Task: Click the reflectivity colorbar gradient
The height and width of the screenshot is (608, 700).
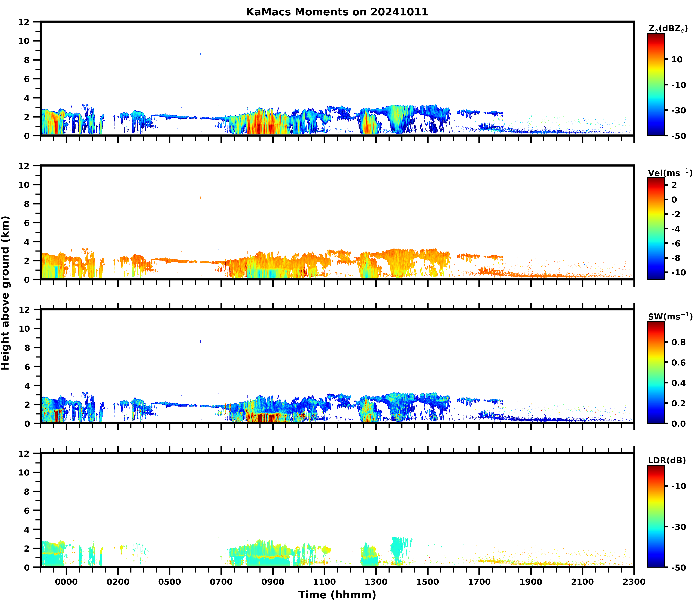Action: pos(656,85)
